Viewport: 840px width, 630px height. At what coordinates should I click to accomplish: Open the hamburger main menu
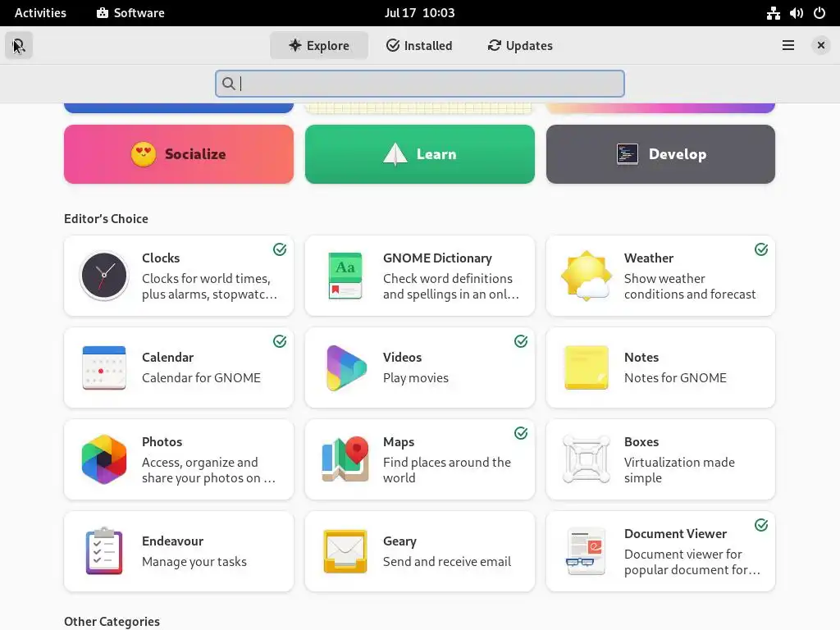(788, 46)
